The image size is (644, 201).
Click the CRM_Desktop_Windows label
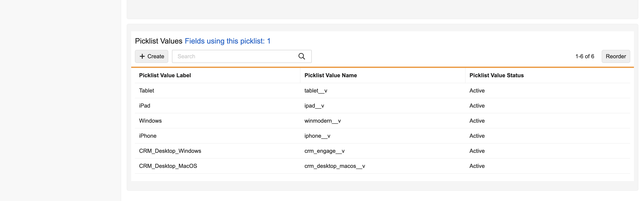(x=170, y=151)
